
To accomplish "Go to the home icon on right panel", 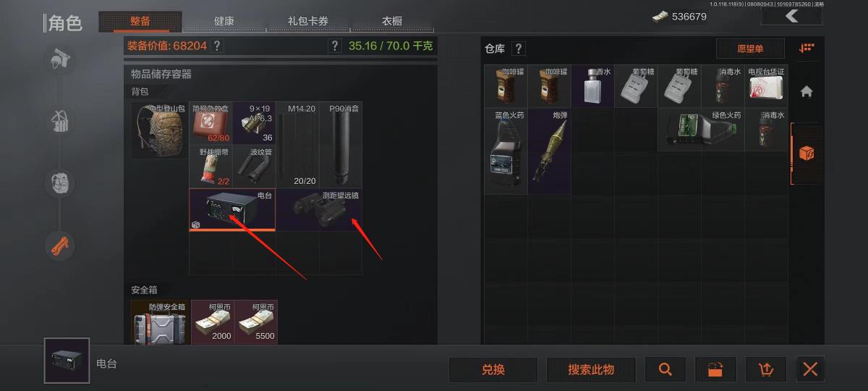I will [x=807, y=91].
